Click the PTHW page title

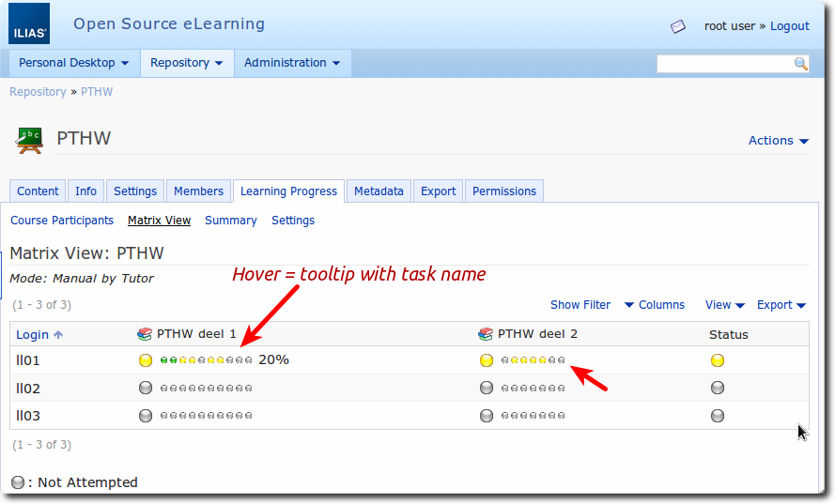84,138
